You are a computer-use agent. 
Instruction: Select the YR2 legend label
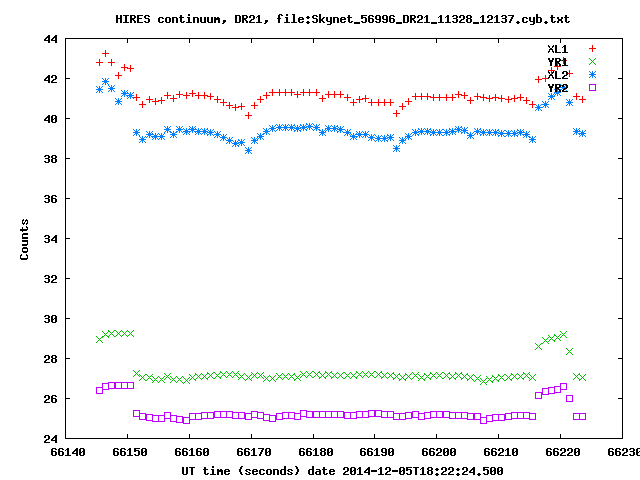pyautogui.click(x=558, y=88)
